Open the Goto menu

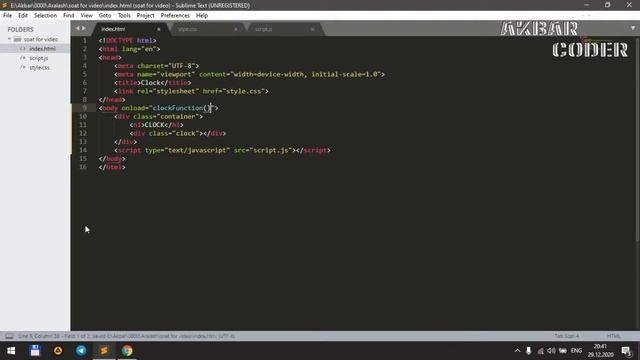coord(105,16)
